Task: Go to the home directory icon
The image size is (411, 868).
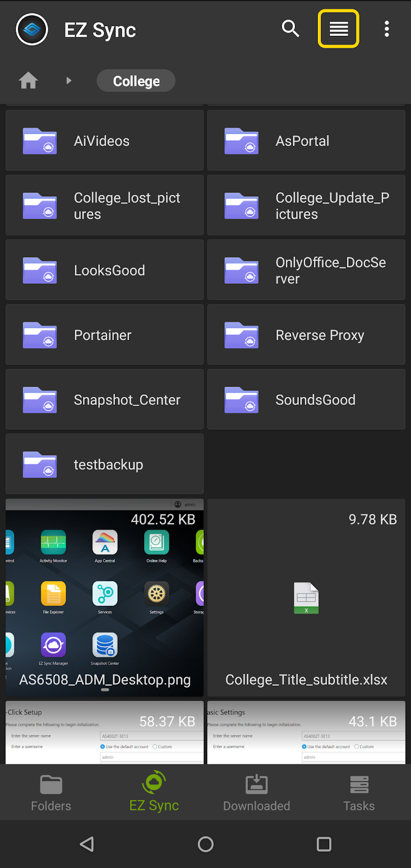Action: tap(28, 81)
